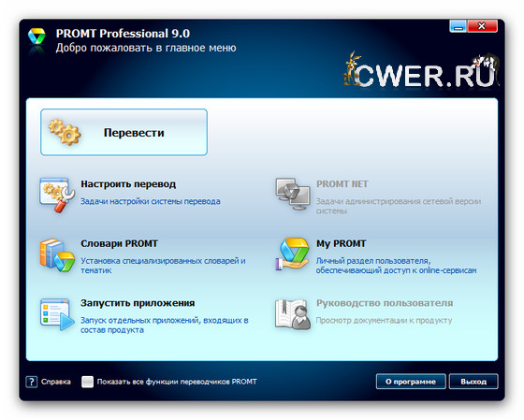
Task: Click the gears icon on the Перевести button
Action: tap(65, 132)
